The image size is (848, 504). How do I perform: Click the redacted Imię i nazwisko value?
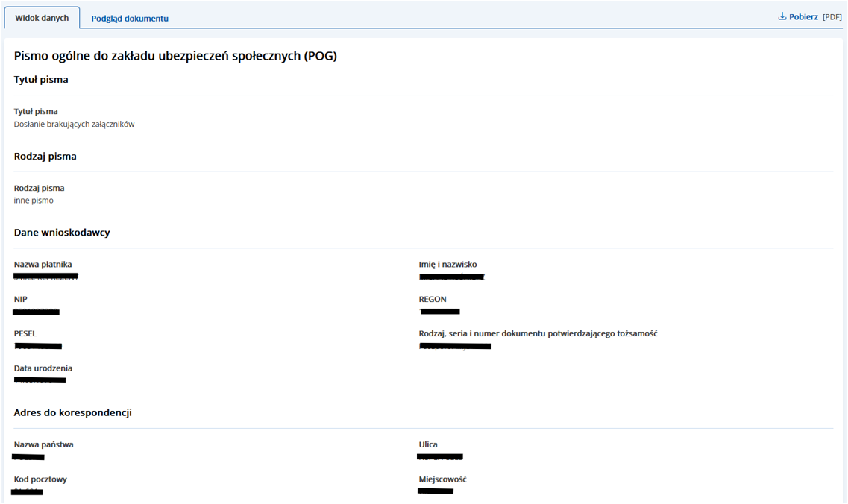(451, 277)
